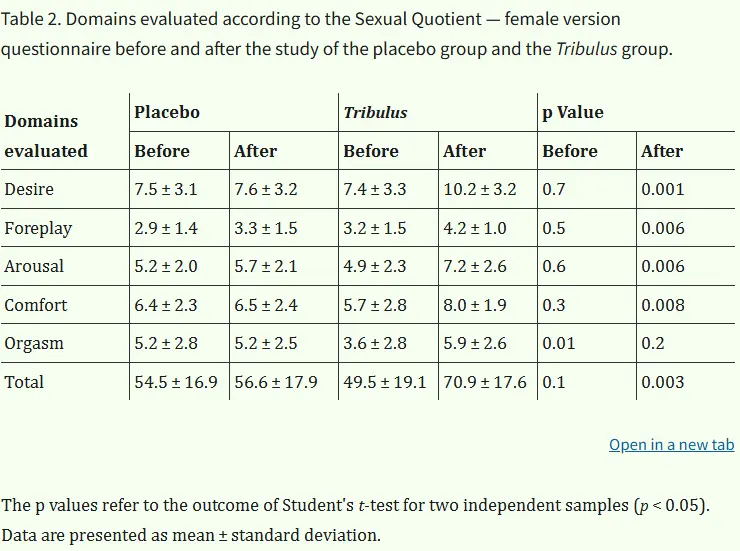Select the Comfort row label
The height and width of the screenshot is (551, 740).
click(x=35, y=305)
